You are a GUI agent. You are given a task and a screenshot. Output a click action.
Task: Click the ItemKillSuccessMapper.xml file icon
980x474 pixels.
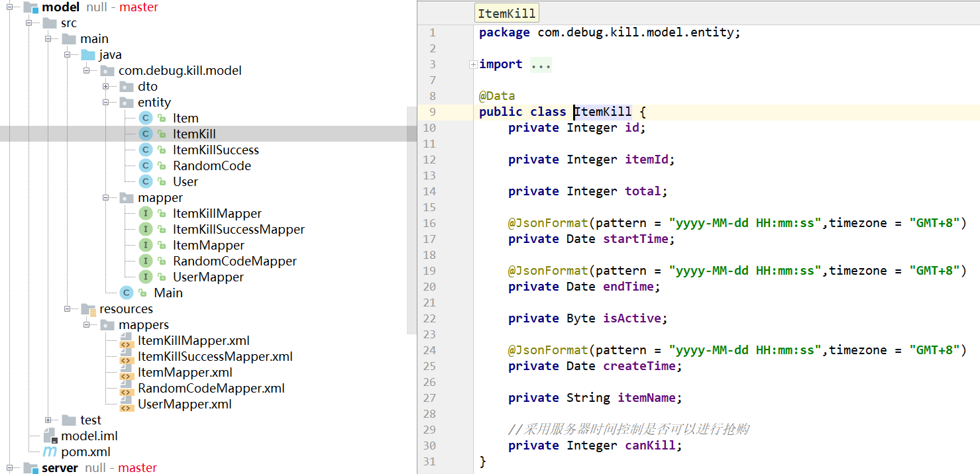(x=126, y=356)
